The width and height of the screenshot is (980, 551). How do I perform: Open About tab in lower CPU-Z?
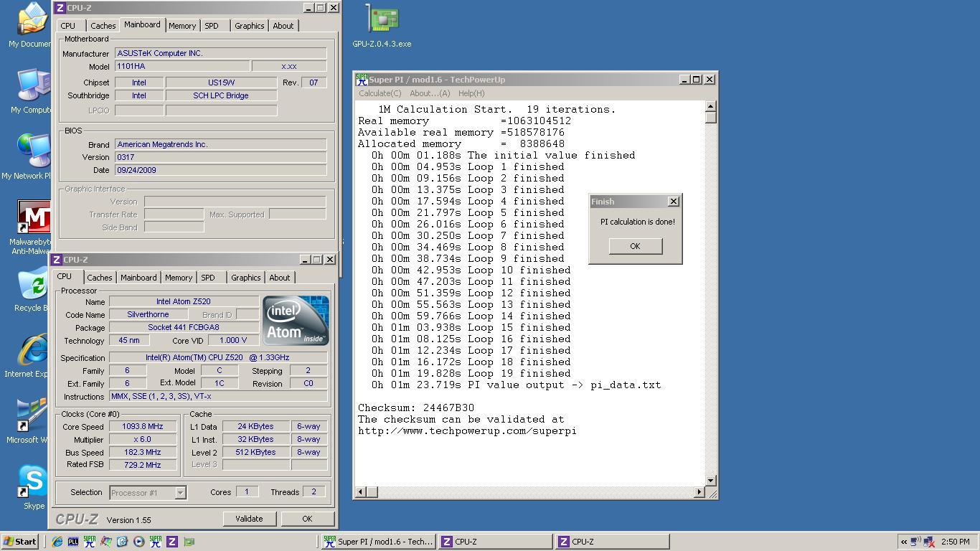tap(280, 278)
